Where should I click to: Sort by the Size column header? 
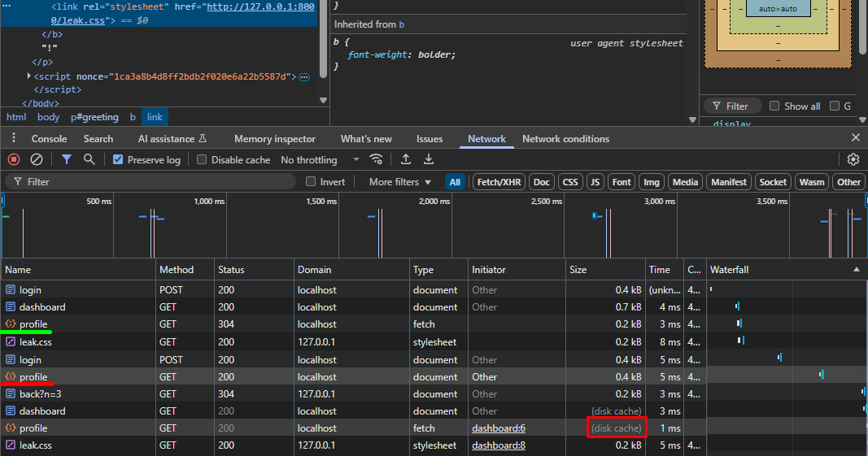[x=605, y=270]
